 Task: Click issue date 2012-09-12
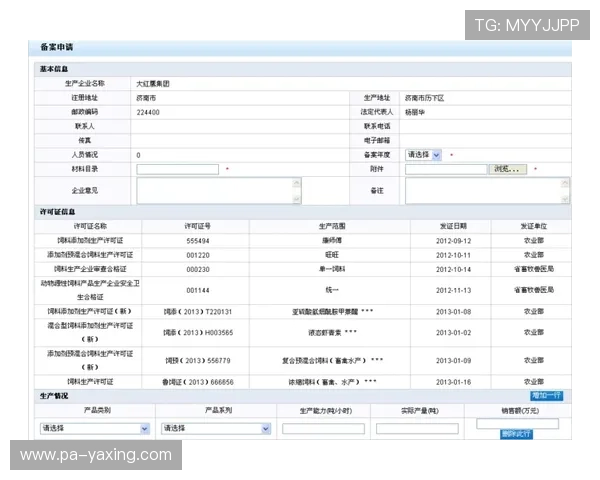[453, 241]
